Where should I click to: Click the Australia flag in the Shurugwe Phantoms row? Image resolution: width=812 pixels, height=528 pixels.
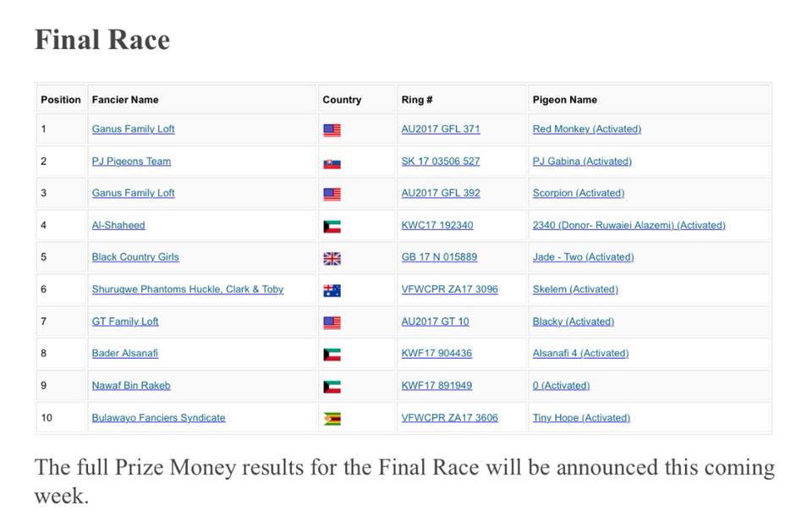(332, 290)
